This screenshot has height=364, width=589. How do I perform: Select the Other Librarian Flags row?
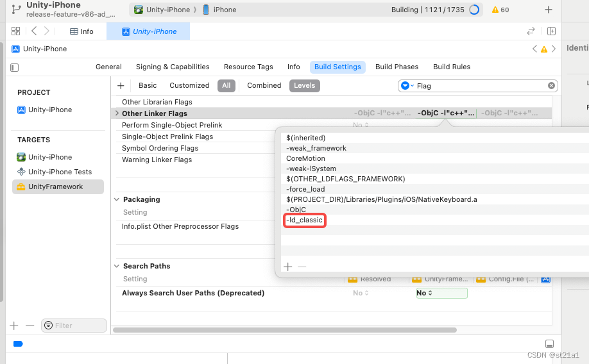[157, 102]
